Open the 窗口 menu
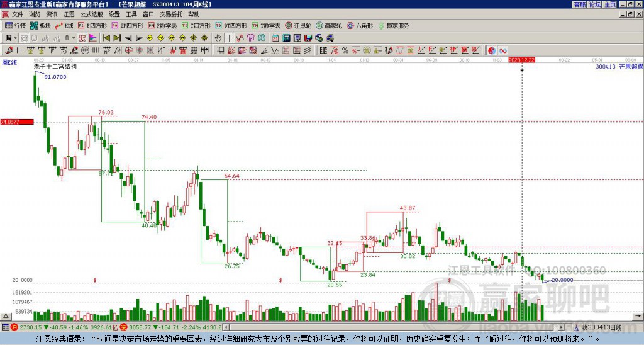This screenshot has height=345, width=644. pyautogui.click(x=148, y=14)
